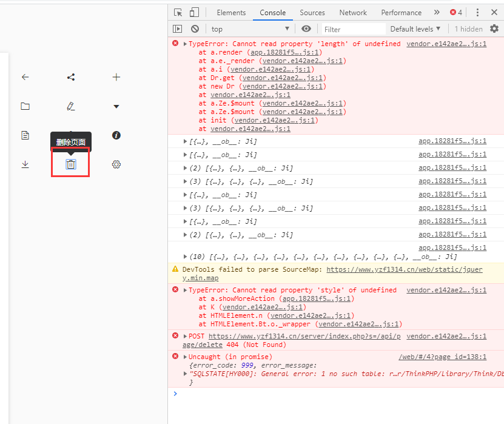Click the edit pen icon in sidebar
Image resolution: width=504 pixels, height=424 pixels.
71,106
